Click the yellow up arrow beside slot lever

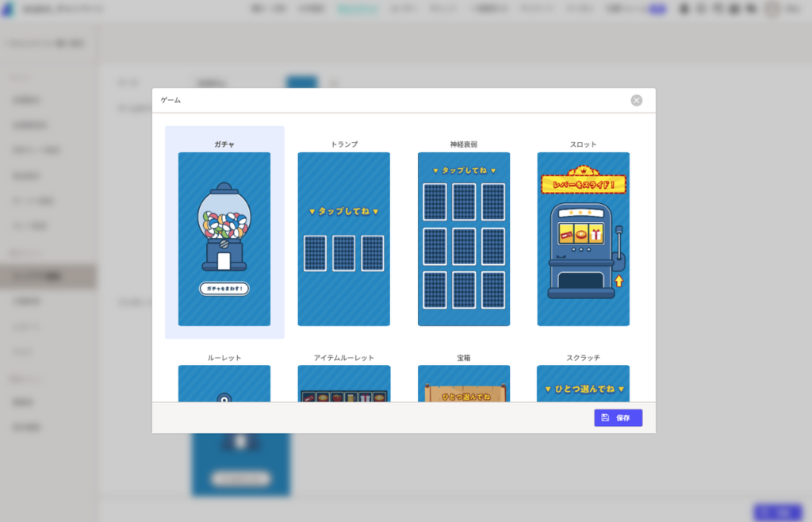619,281
